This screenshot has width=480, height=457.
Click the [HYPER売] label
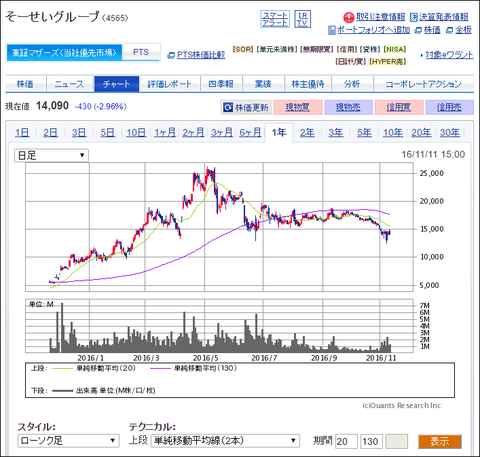388,62
